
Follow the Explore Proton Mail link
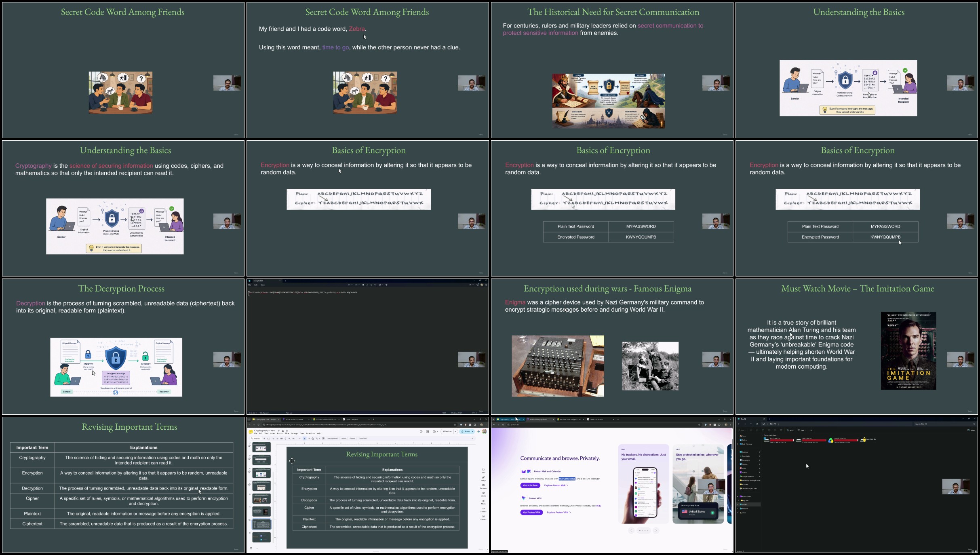pos(556,485)
